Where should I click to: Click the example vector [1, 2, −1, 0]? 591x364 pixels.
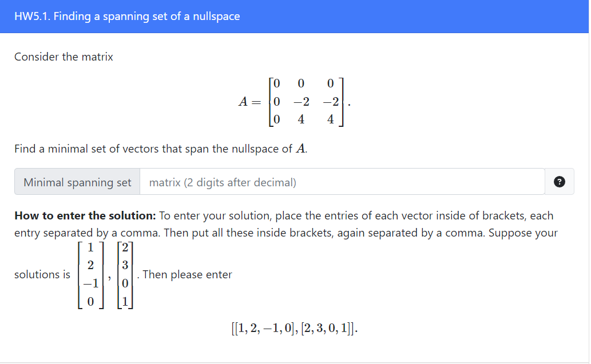90,274
